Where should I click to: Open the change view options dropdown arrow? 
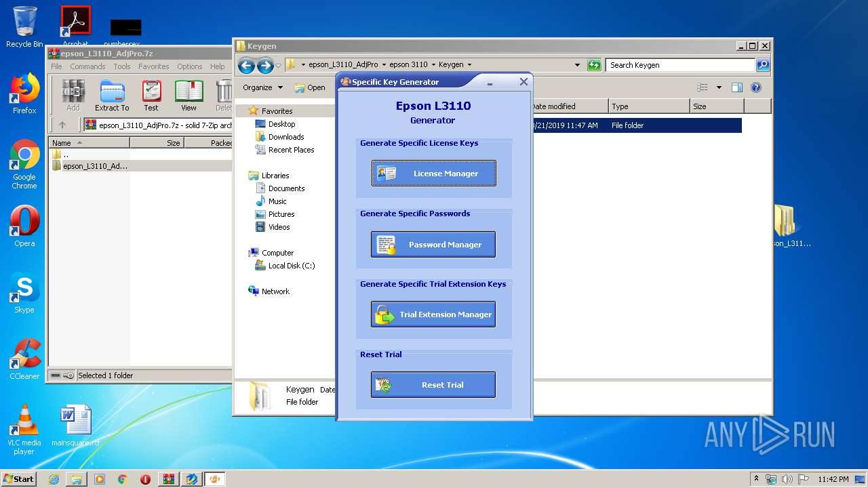click(x=719, y=87)
